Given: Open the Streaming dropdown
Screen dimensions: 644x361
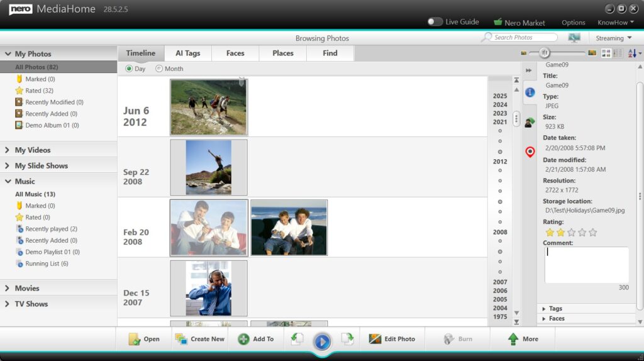Looking at the screenshot, I should pos(614,38).
